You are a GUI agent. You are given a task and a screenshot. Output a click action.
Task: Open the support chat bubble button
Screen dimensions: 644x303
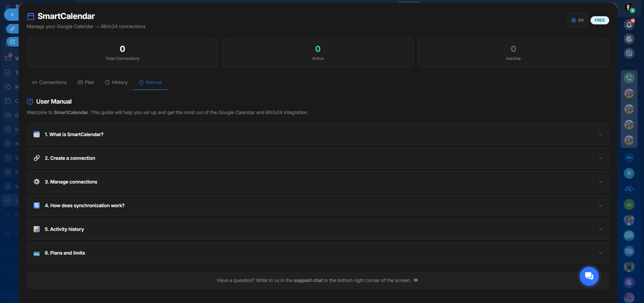[x=589, y=276]
